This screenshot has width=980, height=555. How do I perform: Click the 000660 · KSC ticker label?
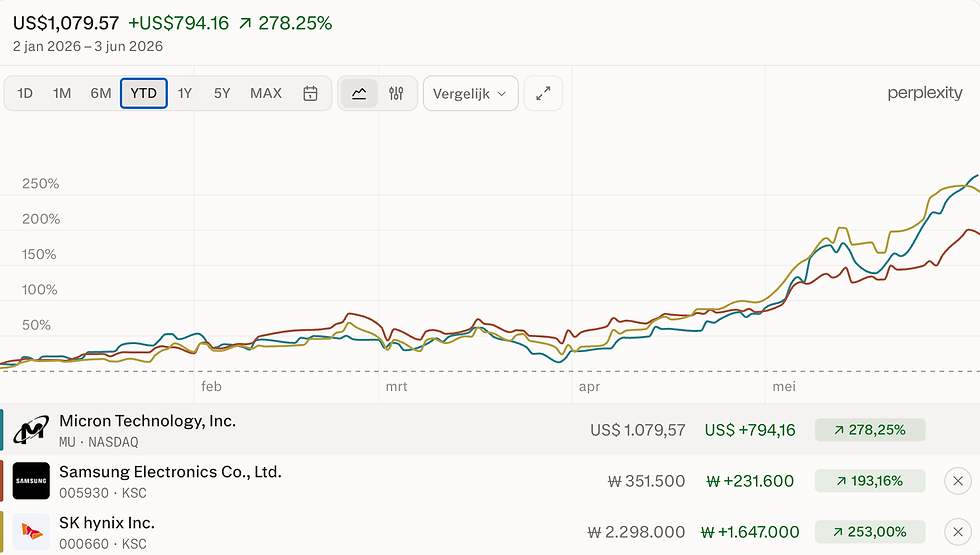[102, 544]
